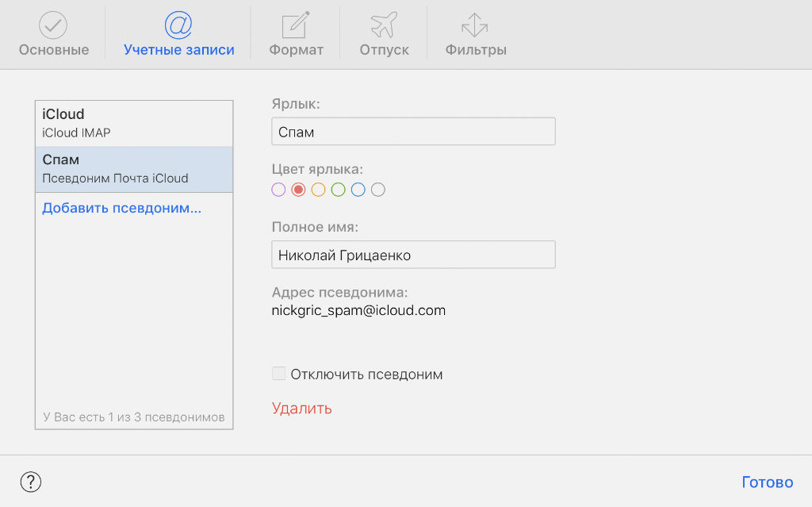Open the Формат pencil icon
Screen dimensions: 812x507
tap(296, 25)
